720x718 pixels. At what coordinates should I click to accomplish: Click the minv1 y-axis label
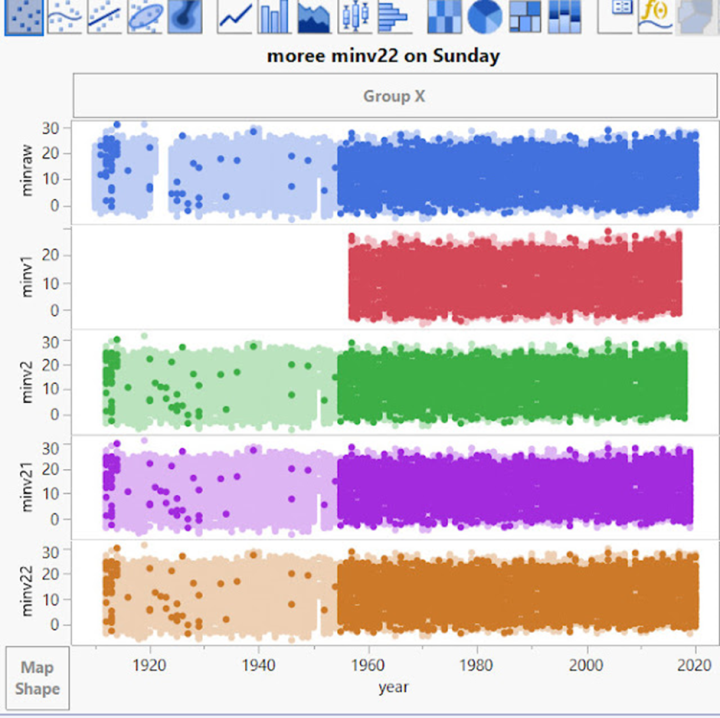click(29, 277)
